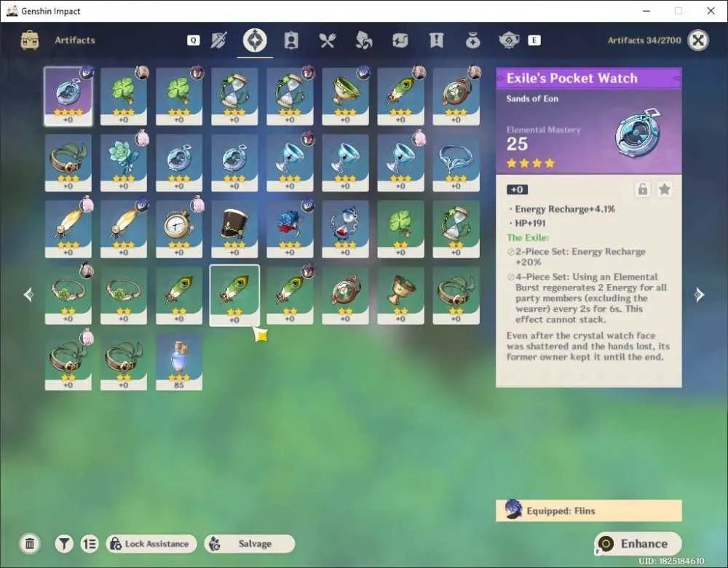Open the sort order options
Image resolution: width=728 pixels, height=568 pixels.
coord(89,543)
